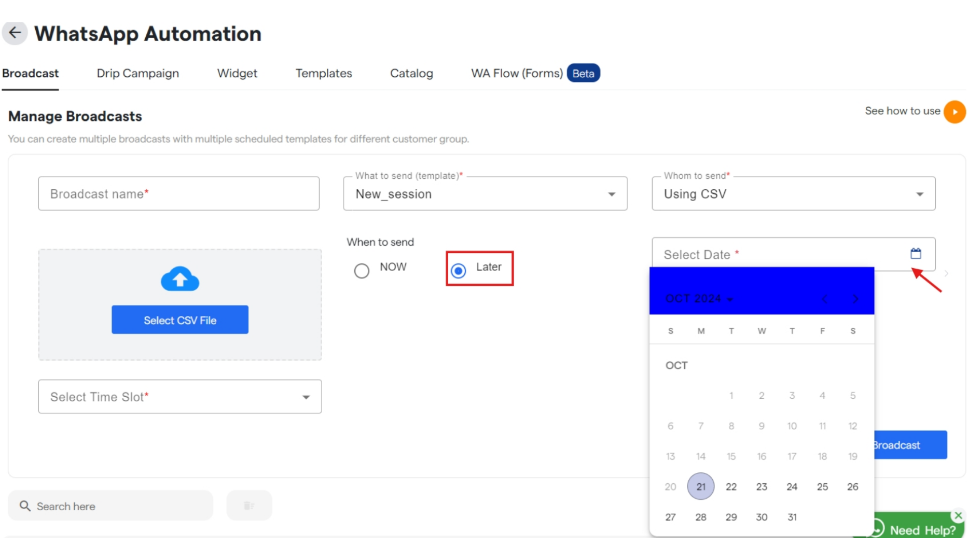Image resolution: width=968 pixels, height=560 pixels.
Task: Pick October 22 in the calendar
Action: tap(731, 486)
